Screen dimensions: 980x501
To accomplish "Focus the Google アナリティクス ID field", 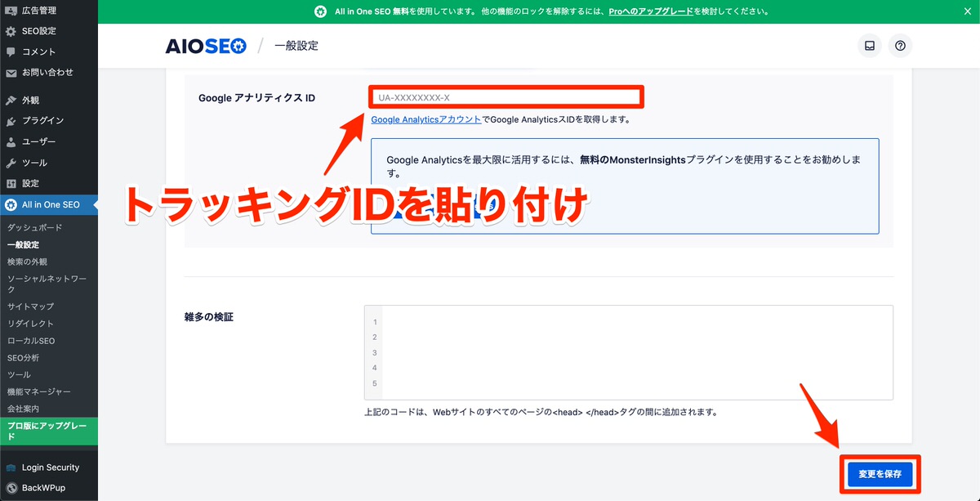I will pos(506,97).
